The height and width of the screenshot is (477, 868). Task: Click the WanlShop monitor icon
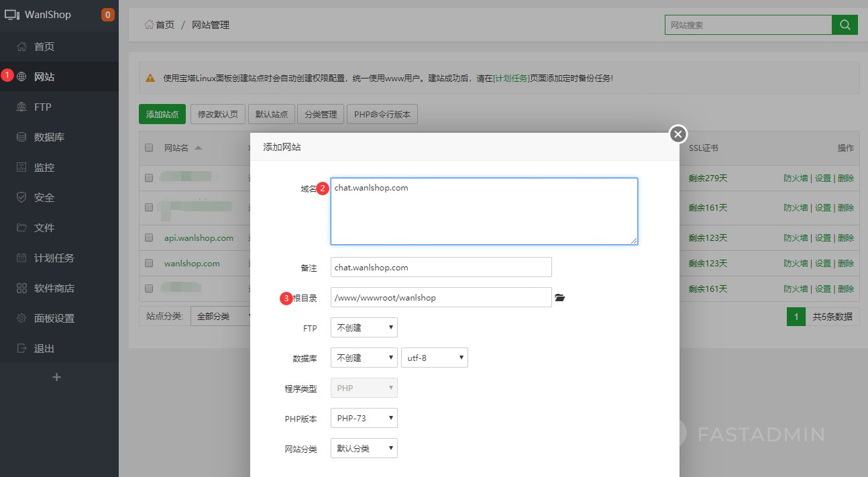click(12, 14)
